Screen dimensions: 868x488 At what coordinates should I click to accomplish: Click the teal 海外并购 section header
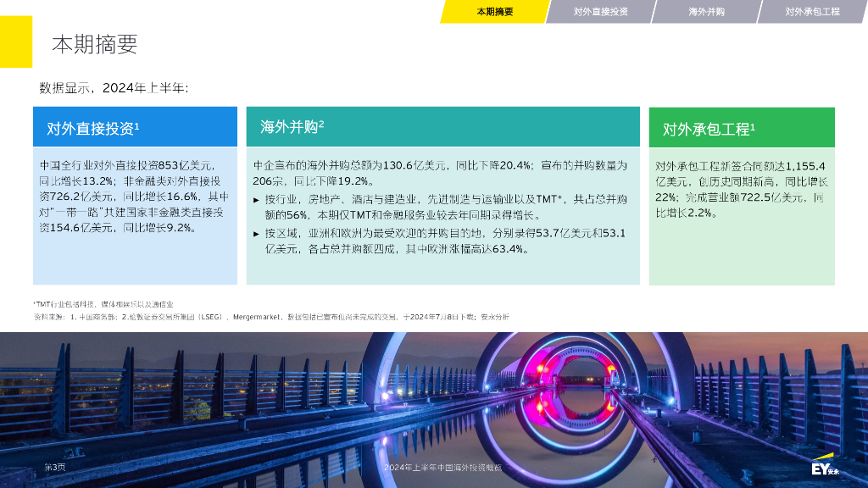(442, 127)
